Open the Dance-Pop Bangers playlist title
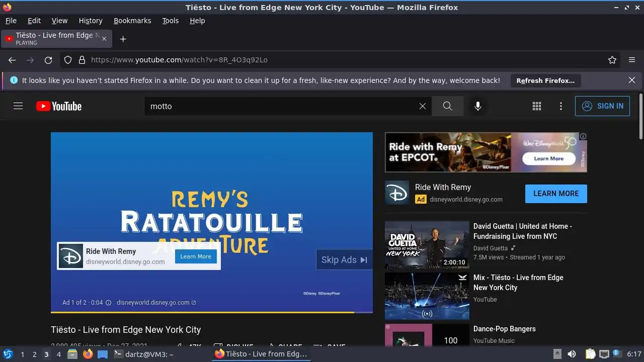The image size is (644, 362). pos(505,329)
